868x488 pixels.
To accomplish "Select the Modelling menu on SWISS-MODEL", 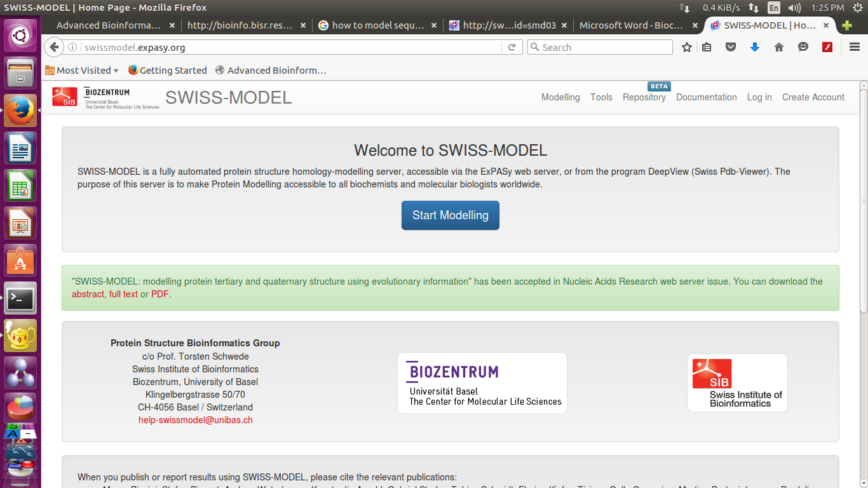I will (x=560, y=97).
